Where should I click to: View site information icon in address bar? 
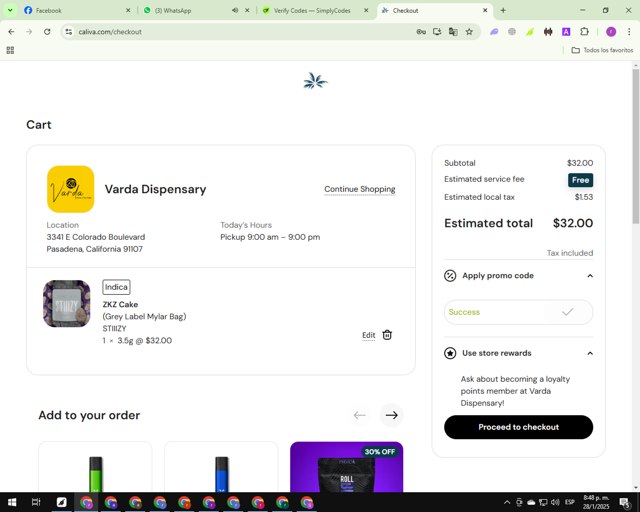click(69, 31)
